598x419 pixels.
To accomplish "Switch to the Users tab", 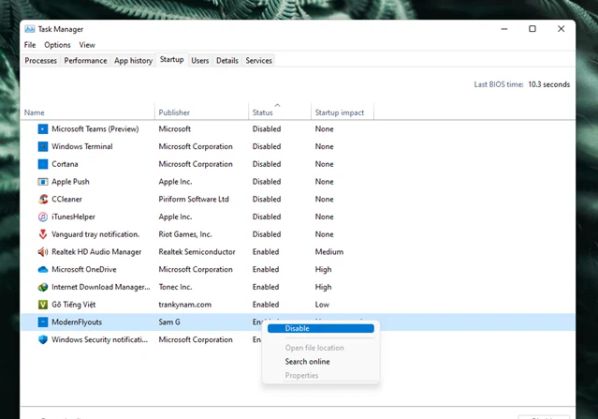I will coord(200,61).
